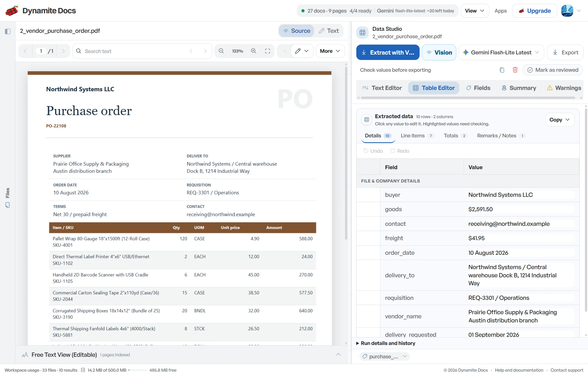Delete extraction with red trash icon
Viewport: 588px width, 376px height.
coord(515,70)
